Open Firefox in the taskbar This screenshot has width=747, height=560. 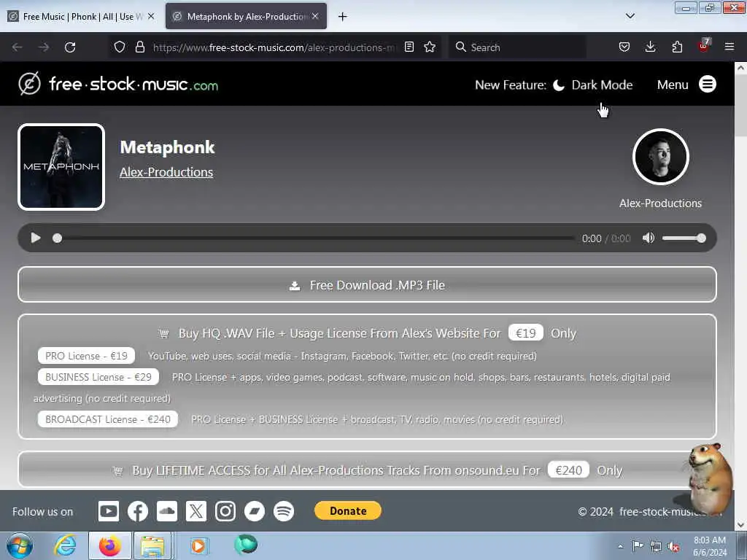point(110,545)
